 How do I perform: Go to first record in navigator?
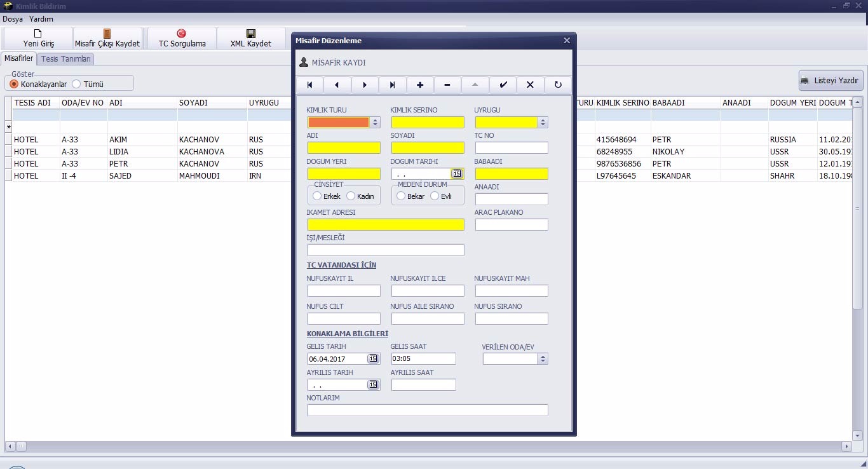309,85
